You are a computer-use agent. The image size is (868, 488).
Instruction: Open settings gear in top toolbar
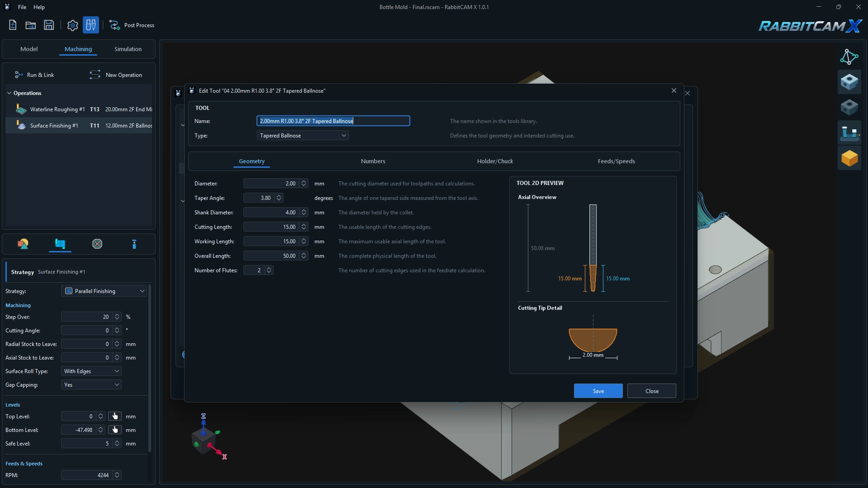pos(72,25)
